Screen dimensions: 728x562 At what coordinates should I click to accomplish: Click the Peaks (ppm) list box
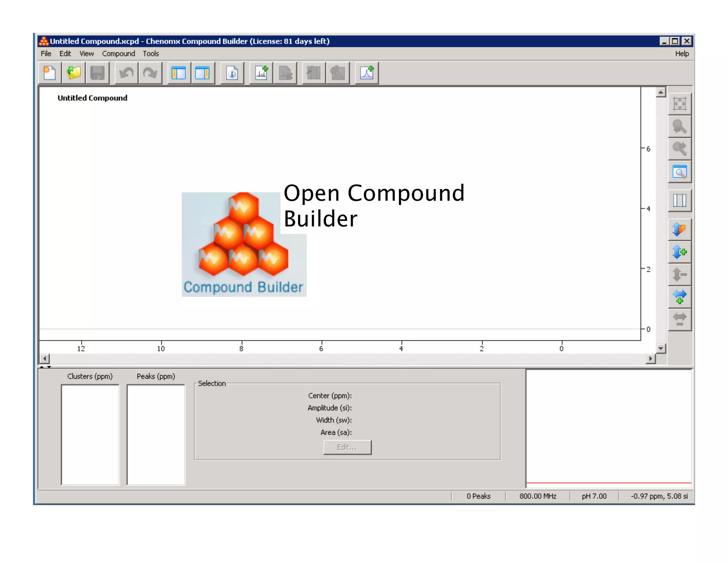(156, 434)
